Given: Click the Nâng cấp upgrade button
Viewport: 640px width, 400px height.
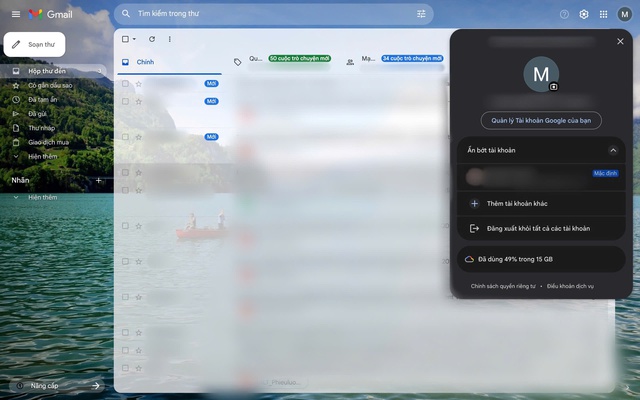Looking at the screenshot, I should pyautogui.click(x=57, y=385).
